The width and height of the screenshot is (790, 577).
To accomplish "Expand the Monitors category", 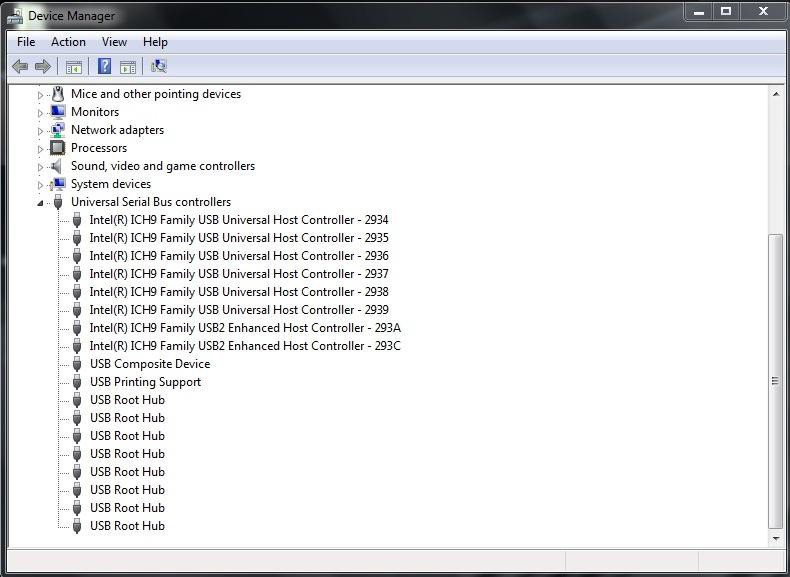I will (41, 113).
